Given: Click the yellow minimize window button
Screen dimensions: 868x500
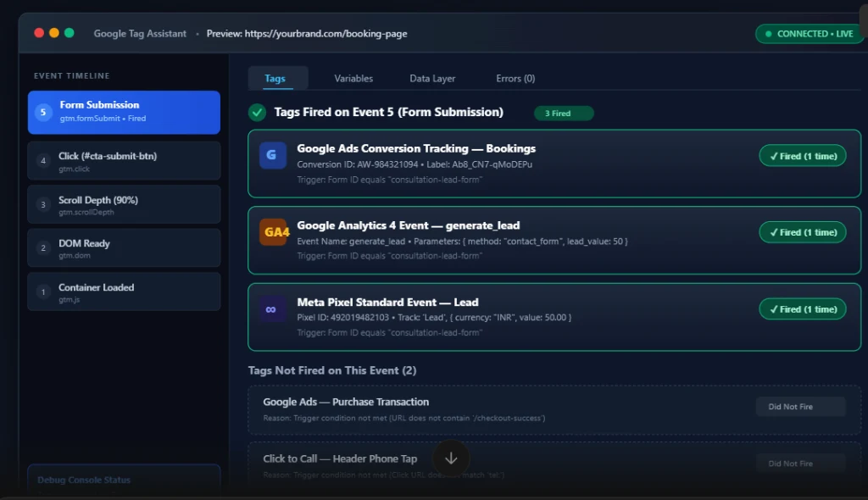Looking at the screenshot, I should (53, 33).
